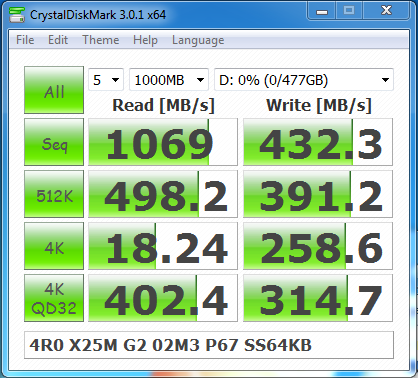This screenshot has height=378, width=418.
Task: Open the 1000MB test size dropdown
Action: pyautogui.click(x=169, y=80)
